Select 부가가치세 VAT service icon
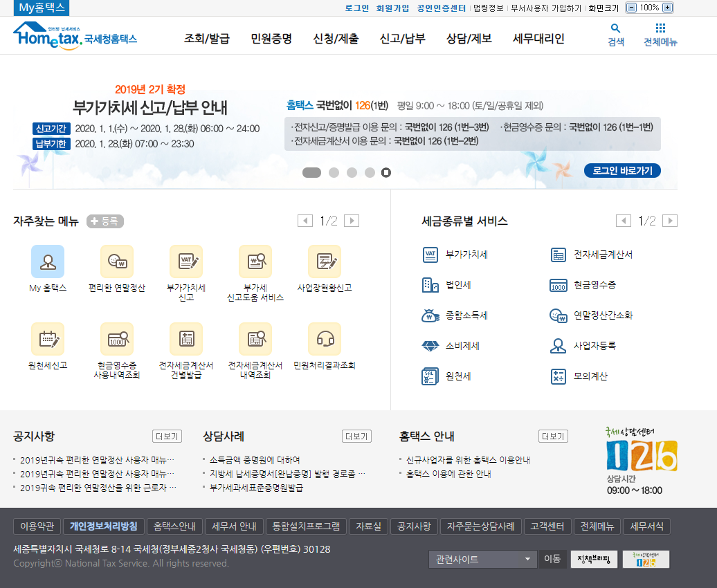The height and width of the screenshot is (588, 717). click(430, 255)
